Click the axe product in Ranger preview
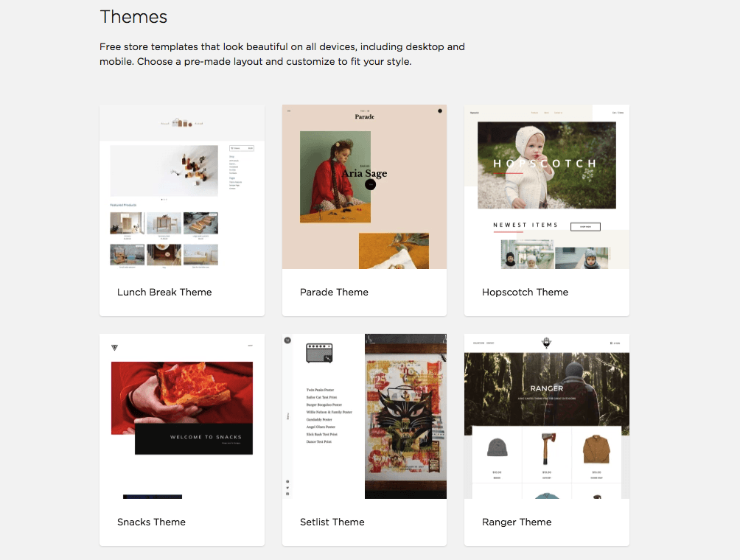This screenshot has height=560, width=740. tap(546, 448)
